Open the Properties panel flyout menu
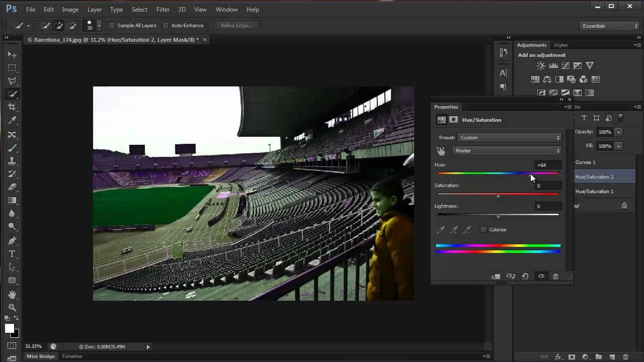 pos(568,107)
